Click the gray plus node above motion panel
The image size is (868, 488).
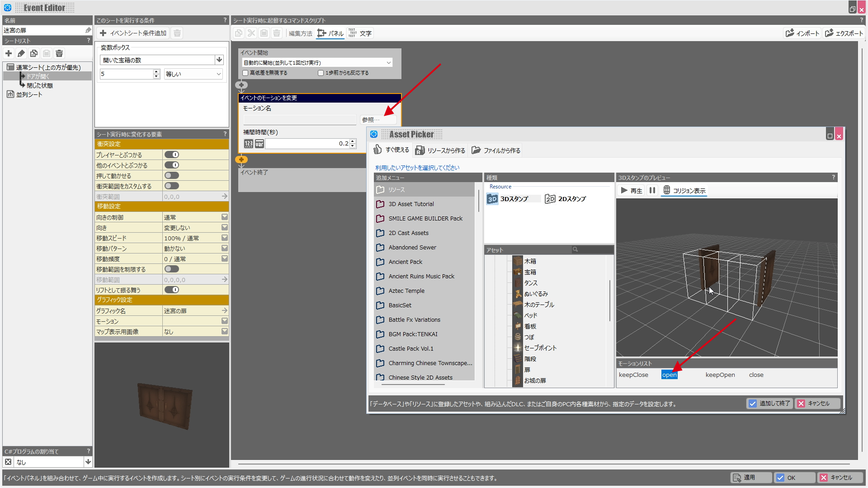(241, 85)
